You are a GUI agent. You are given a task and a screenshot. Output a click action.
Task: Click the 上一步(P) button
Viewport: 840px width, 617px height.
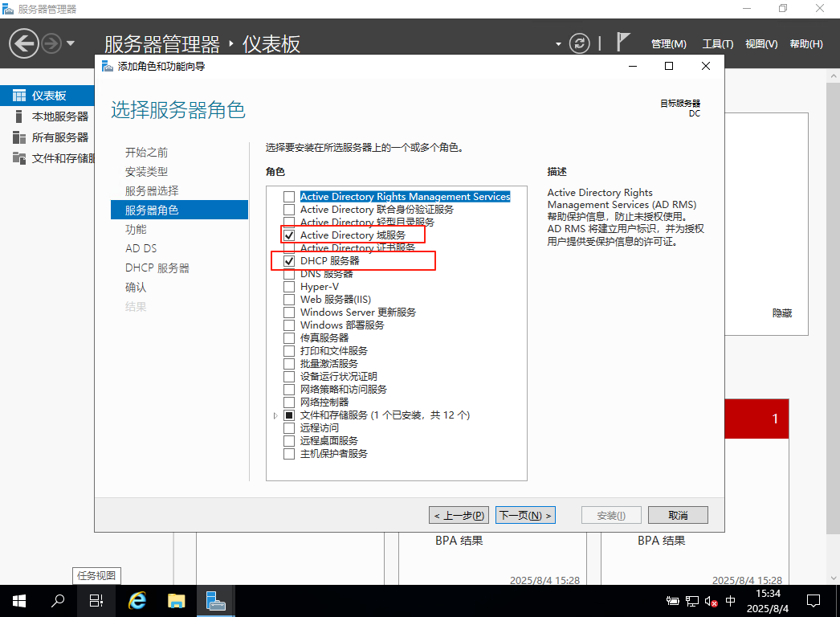pyautogui.click(x=459, y=515)
